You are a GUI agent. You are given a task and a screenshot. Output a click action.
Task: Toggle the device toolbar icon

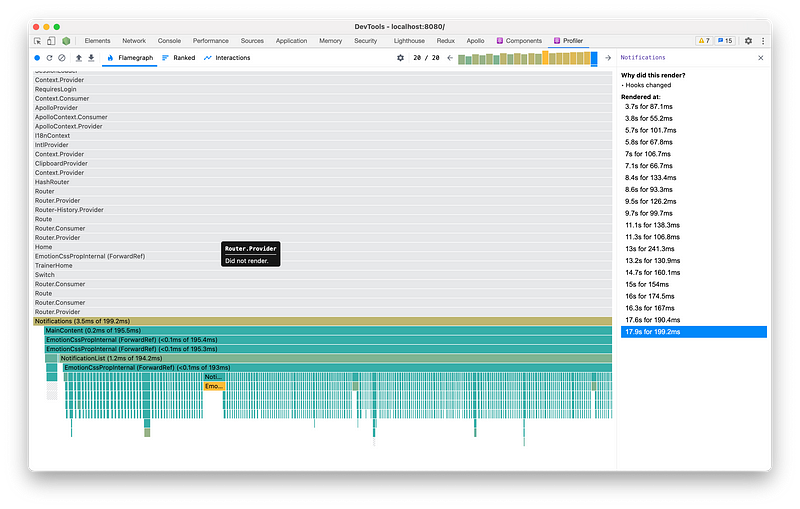51,41
